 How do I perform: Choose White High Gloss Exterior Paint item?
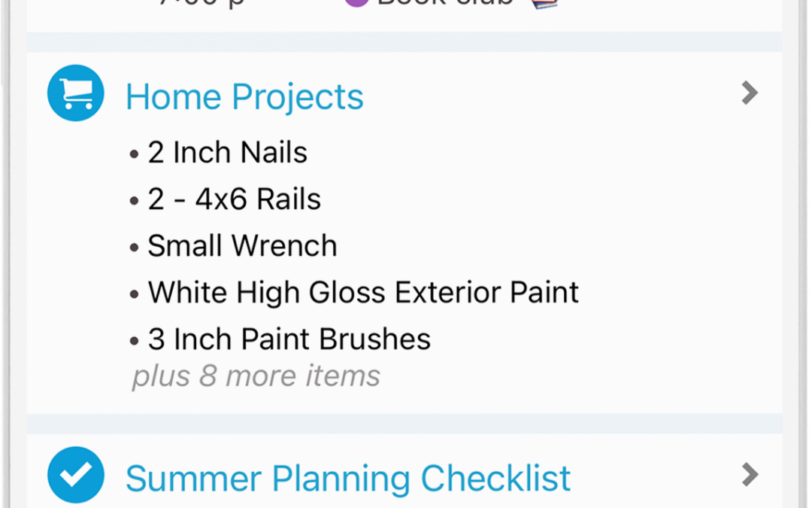[363, 293]
